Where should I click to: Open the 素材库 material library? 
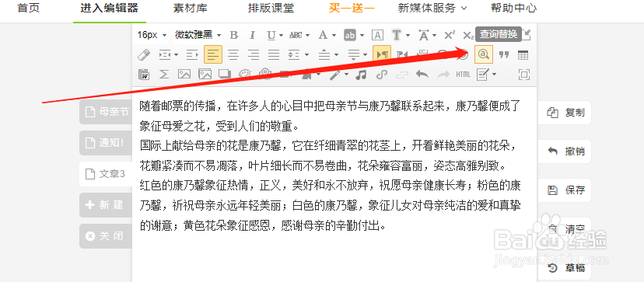point(190,8)
